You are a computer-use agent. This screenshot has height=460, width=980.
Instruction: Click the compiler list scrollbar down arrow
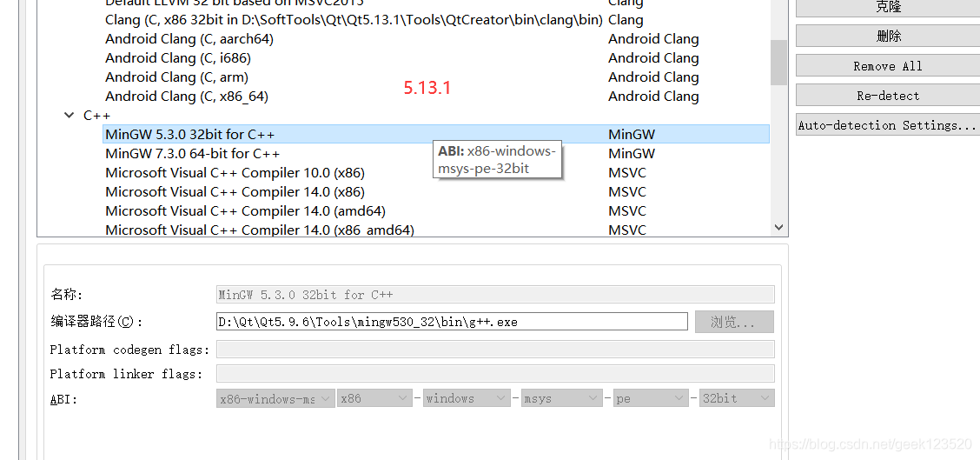pyautogui.click(x=778, y=227)
